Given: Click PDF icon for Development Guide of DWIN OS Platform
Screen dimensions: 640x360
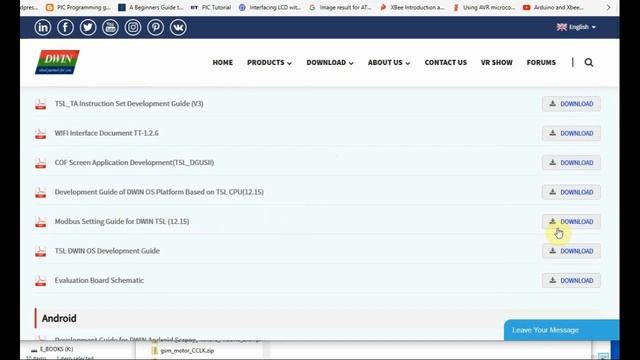Looking at the screenshot, I should (x=40, y=192).
